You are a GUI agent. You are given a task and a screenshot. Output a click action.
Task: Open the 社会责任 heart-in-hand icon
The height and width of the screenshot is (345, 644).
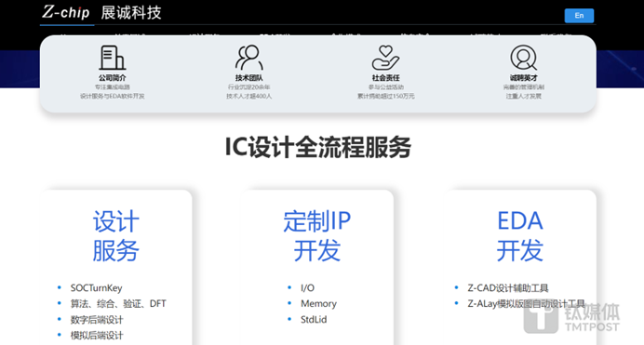pyautogui.click(x=385, y=58)
